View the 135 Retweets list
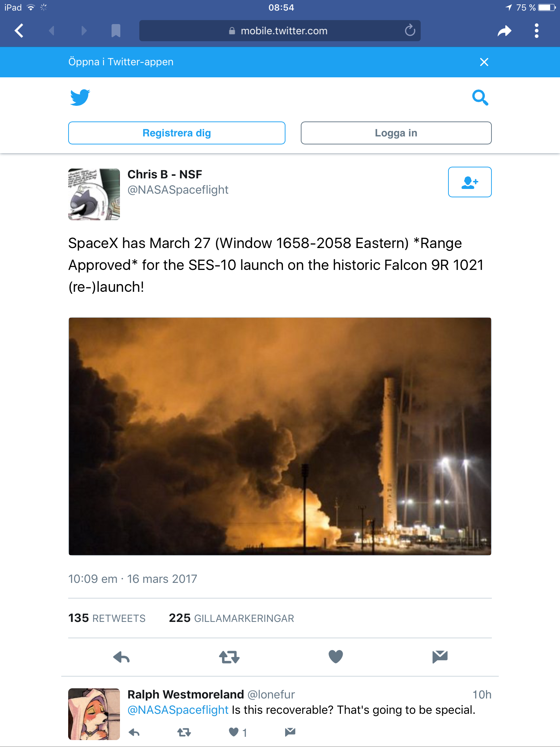Image resolution: width=560 pixels, height=747 pixels. [107, 618]
